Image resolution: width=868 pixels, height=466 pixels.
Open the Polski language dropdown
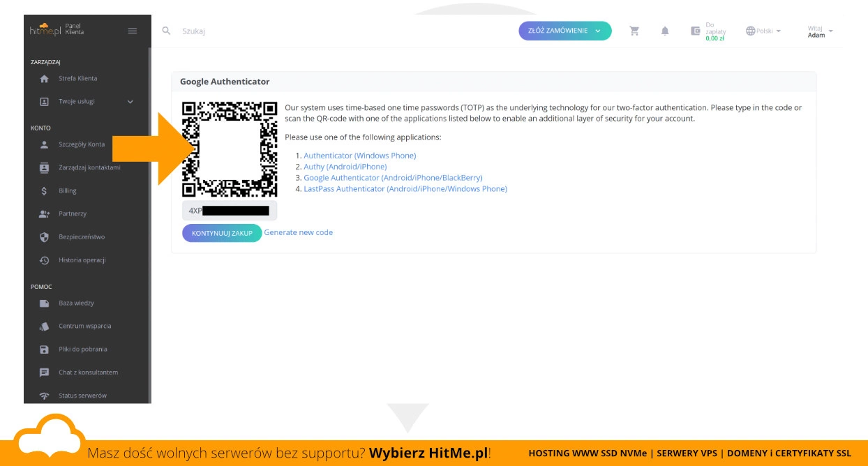tap(768, 31)
